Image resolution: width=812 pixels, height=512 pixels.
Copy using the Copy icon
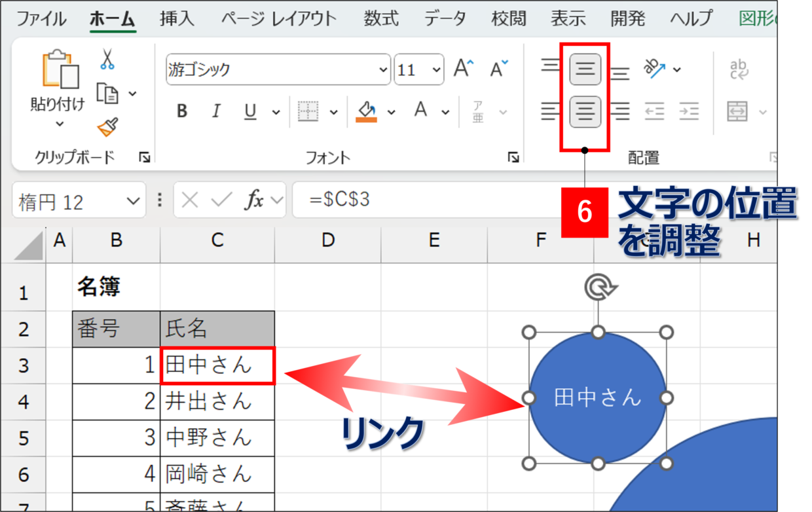tap(107, 93)
